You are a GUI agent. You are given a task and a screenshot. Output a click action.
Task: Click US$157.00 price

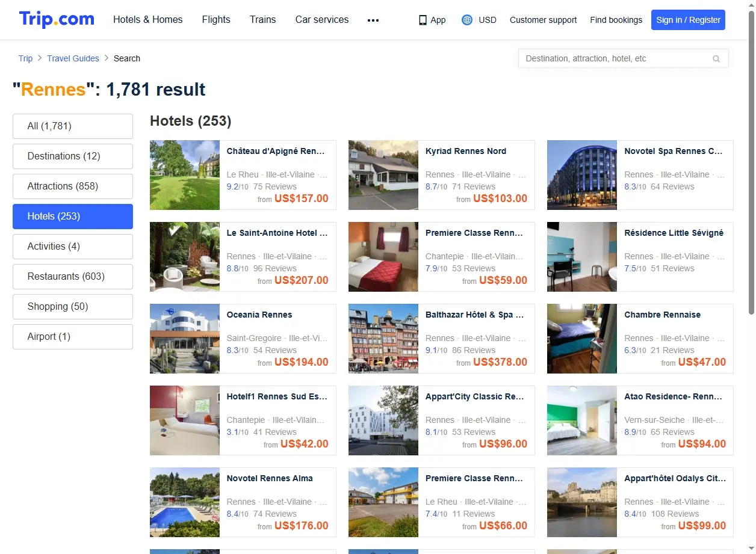[302, 199]
